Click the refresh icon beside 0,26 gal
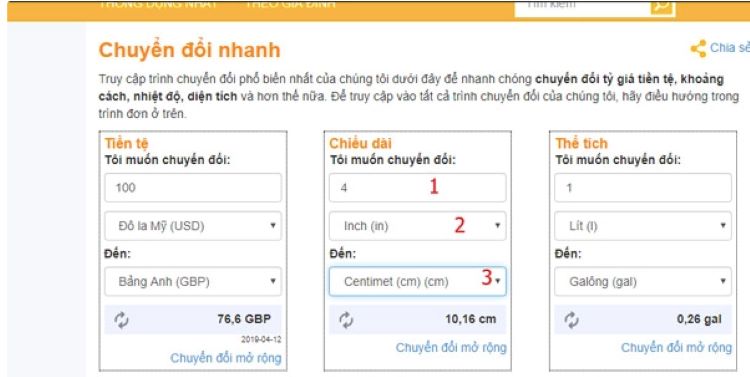Viewport: 750px width, 377px height. 572,320
